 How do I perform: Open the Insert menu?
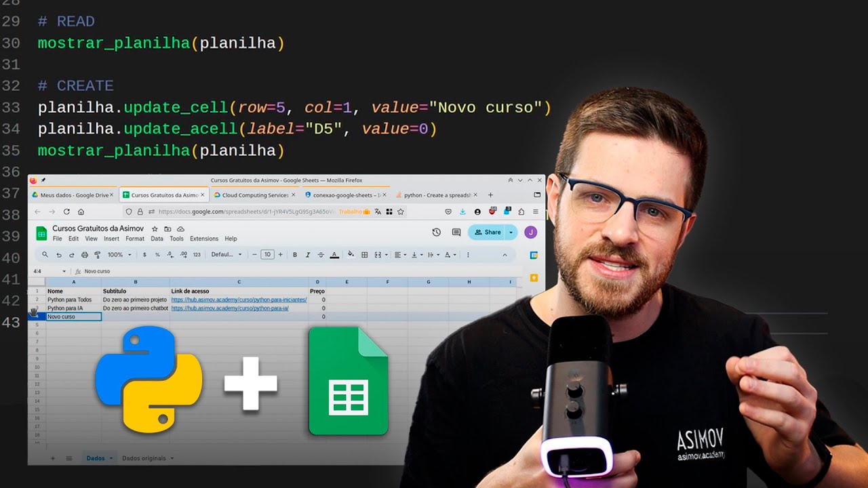coord(111,239)
